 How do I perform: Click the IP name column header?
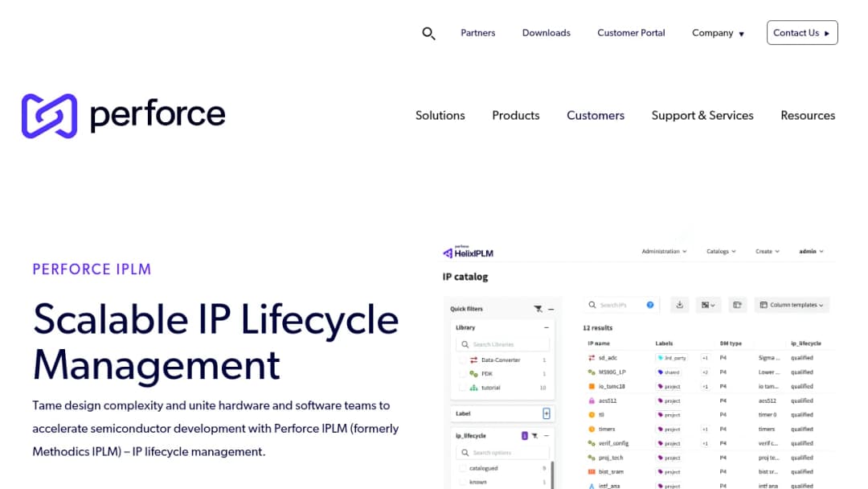pos(599,343)
